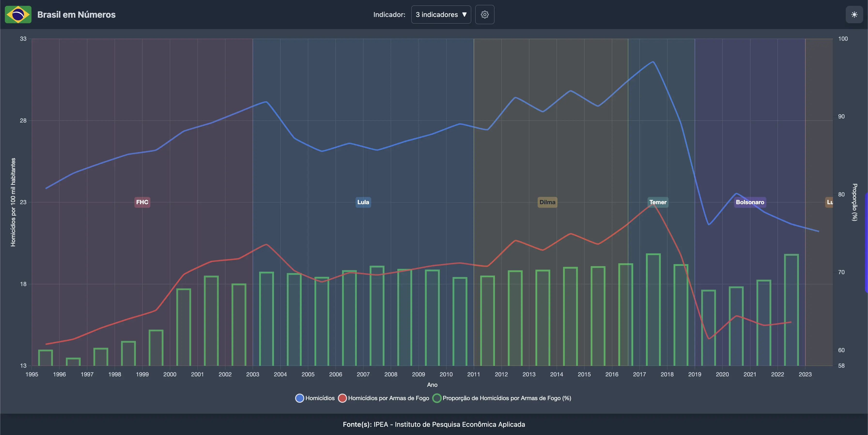Toggle light theme sun icon

point(854,15)
